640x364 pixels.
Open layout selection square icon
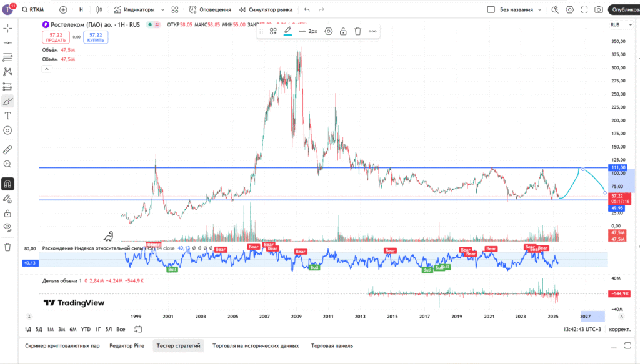point(491,9)
